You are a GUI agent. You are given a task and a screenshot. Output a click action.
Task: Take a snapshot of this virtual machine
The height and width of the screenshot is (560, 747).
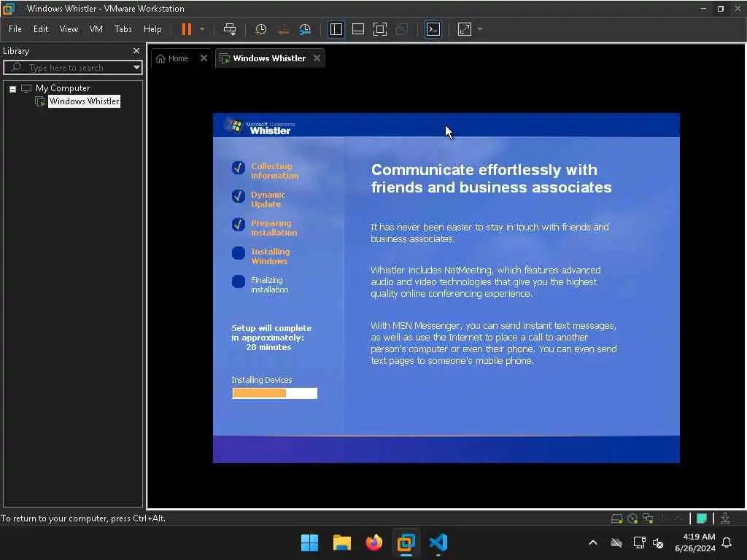coord(260,29)
